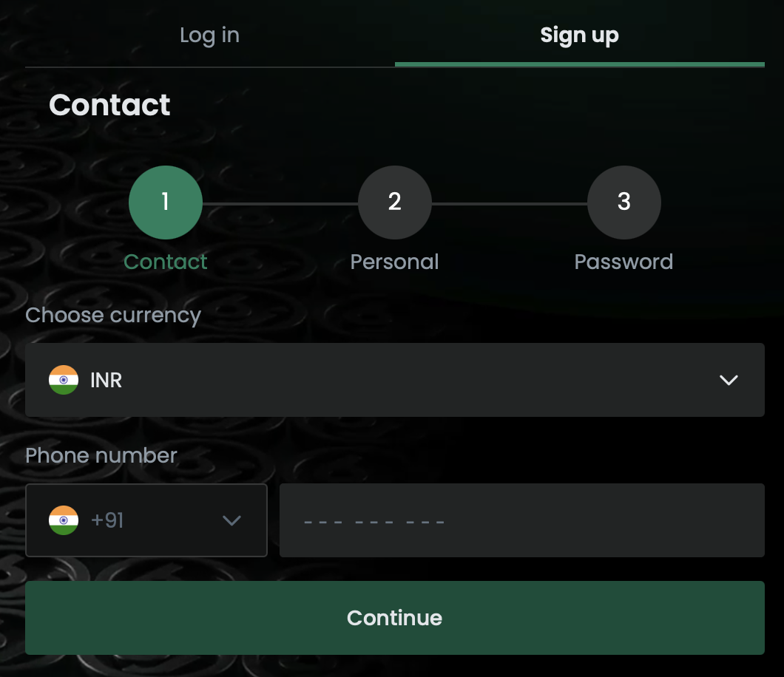Open the +91 country code dropdown
This screenshot has width=784, height=677.
[x=146, y=520]
